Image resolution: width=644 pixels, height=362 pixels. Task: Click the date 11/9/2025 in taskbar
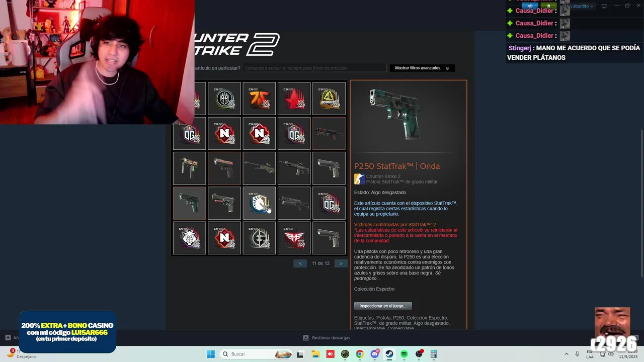click(628, 356)
